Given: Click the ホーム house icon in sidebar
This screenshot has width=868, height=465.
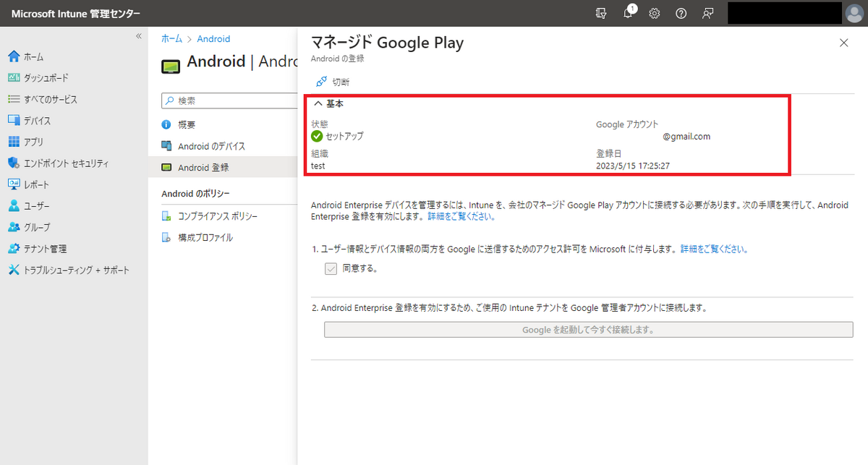Looking at the screenshot, I should click(13, 56).
